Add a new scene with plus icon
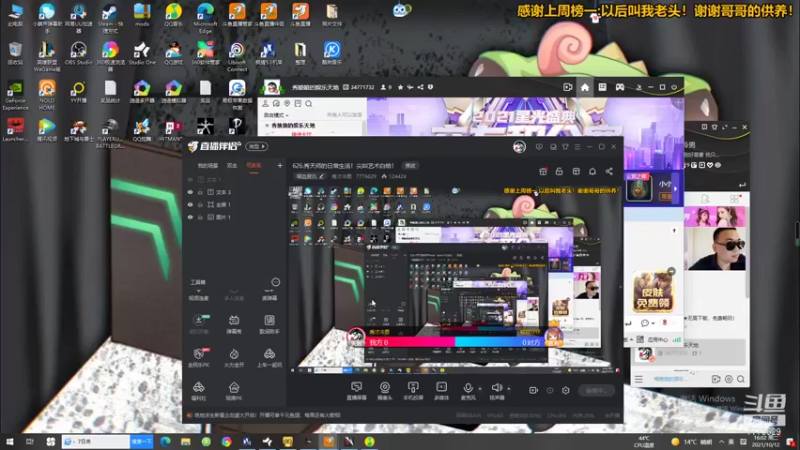Viewport: 800px width, 450px height. 280,165
